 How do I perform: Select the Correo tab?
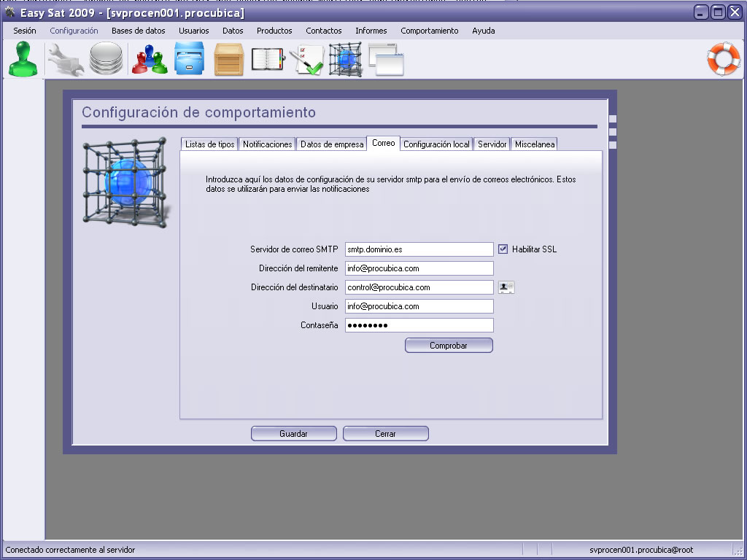coord(384,144)
